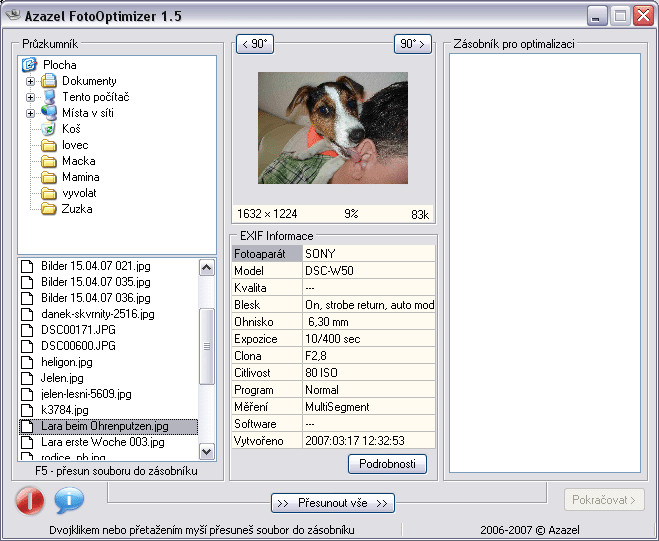Select file Bilder 15.04.07 036.jpg

pyautogui.click(x=96, y=298)
